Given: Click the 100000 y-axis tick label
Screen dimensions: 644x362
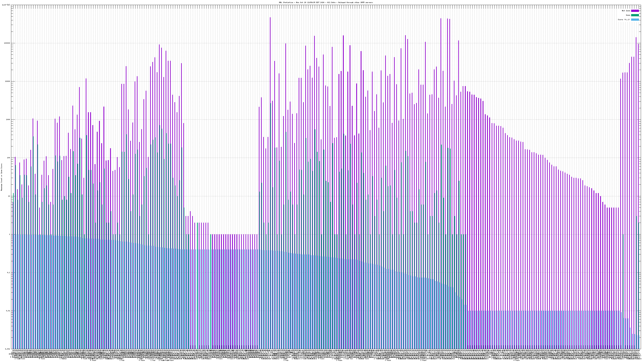Looking at the screenshot, I should pos(7,43).
